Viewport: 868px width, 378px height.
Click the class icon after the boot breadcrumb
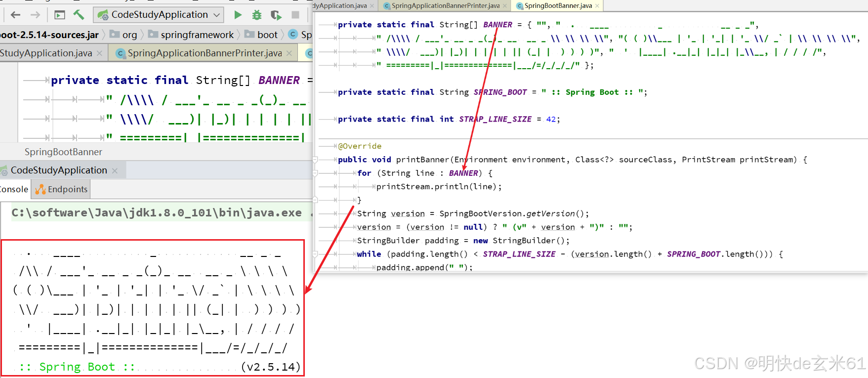coord(293,34)
